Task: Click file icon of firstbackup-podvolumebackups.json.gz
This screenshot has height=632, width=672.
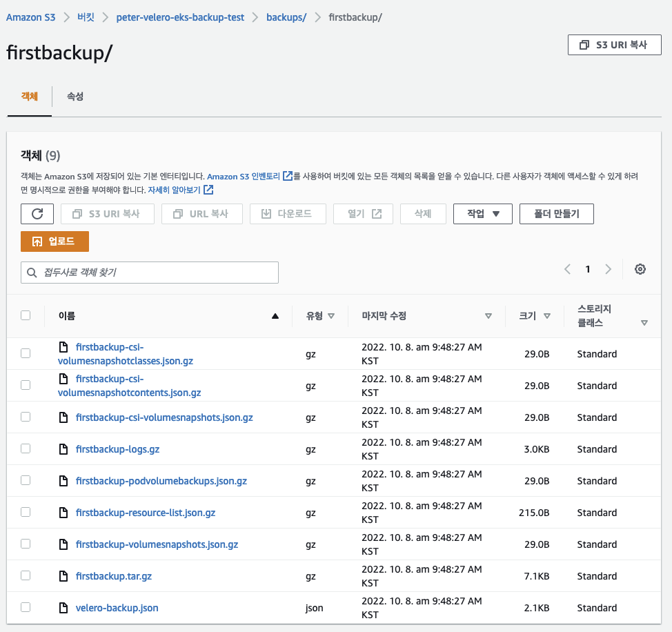Action: [63, 481]
